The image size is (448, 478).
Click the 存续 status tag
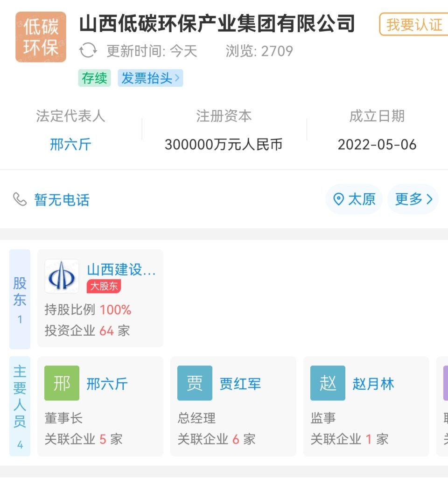(x=94, y=78)
